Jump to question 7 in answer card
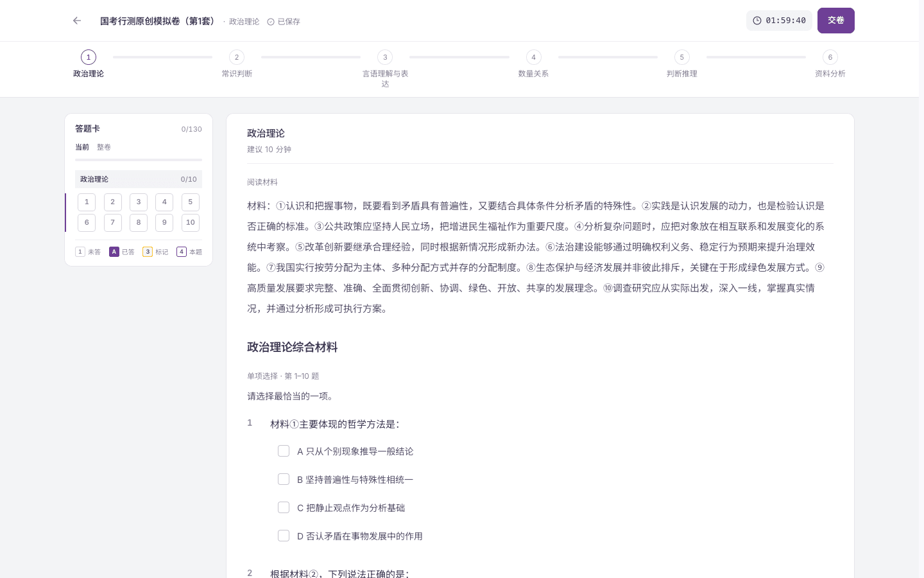The image size is (924, 578). (113, 223)
